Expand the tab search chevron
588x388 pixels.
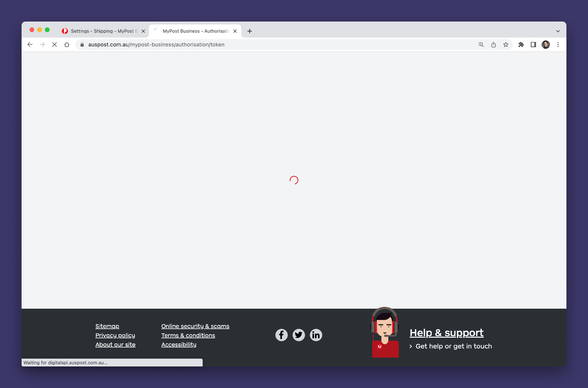click(558, 31)
